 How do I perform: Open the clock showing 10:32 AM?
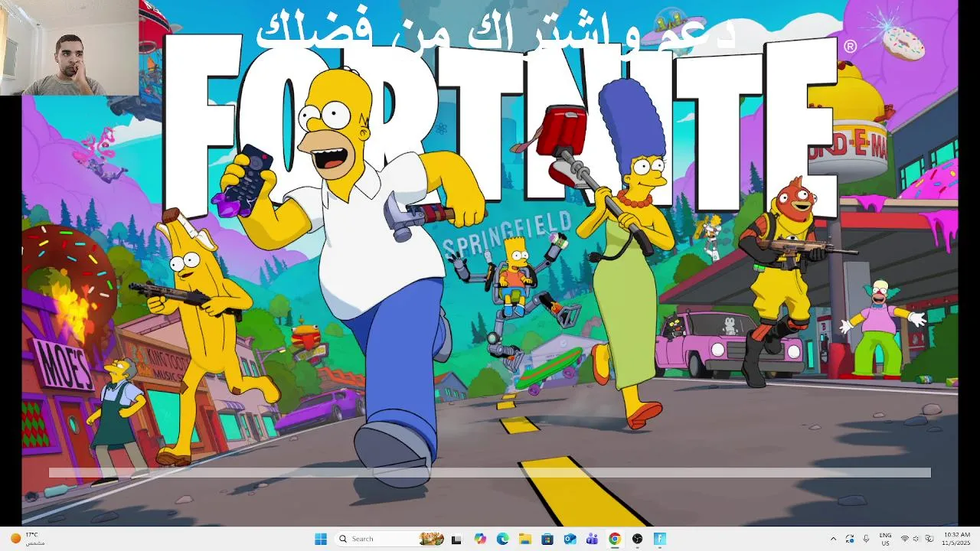[957, 539]
